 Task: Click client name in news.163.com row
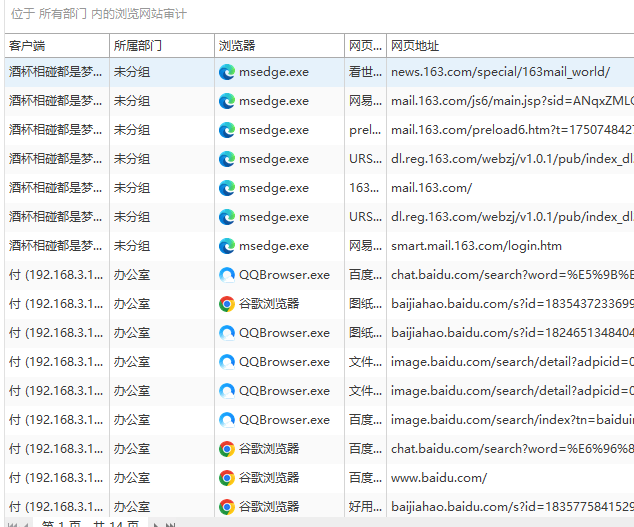(x=55, y=72)
